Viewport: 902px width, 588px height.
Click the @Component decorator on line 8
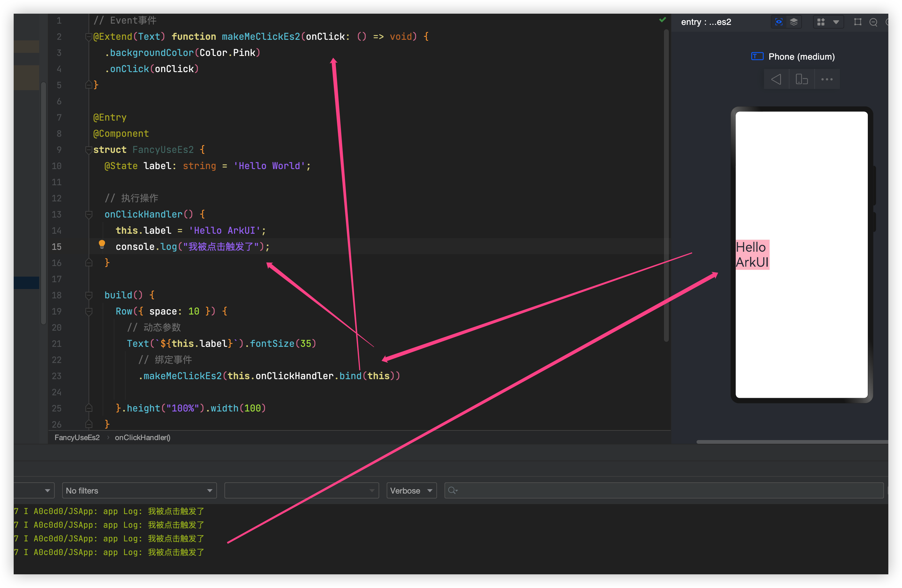pos(121,134)
